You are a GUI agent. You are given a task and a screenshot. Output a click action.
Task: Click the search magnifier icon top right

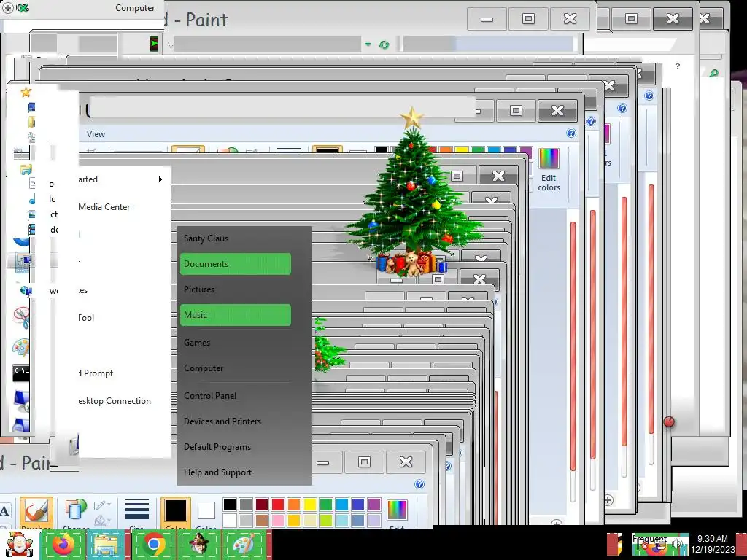pyautogui.click(x=713, y=74)
